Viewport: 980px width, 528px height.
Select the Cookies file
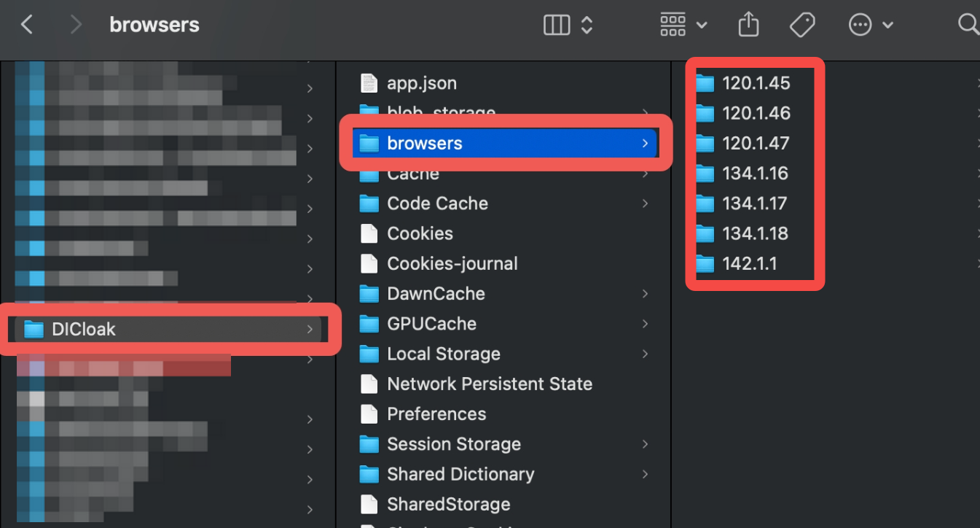420,234
